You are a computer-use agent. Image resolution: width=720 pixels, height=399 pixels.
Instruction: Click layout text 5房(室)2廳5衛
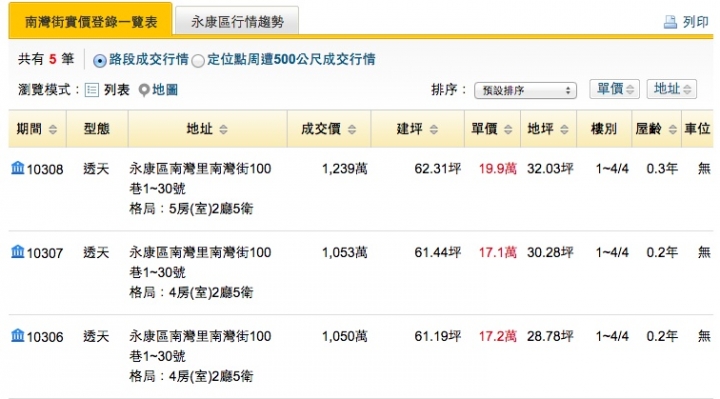tap(211, 209)
